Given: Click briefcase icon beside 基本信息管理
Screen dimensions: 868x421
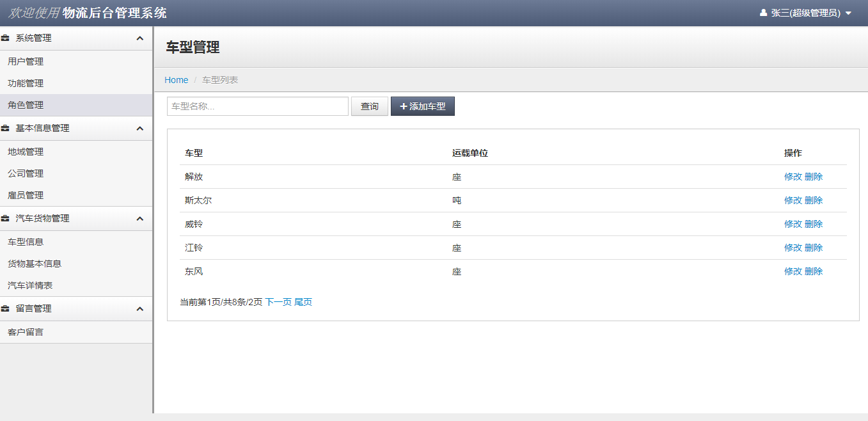Looking at the screenshot, I should (6, 129).
